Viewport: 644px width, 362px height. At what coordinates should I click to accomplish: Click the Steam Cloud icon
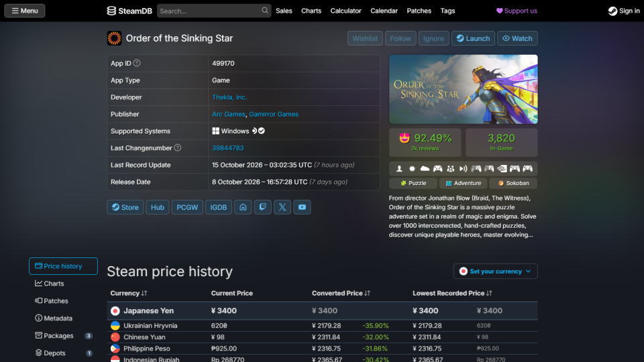tap(425, 169)
